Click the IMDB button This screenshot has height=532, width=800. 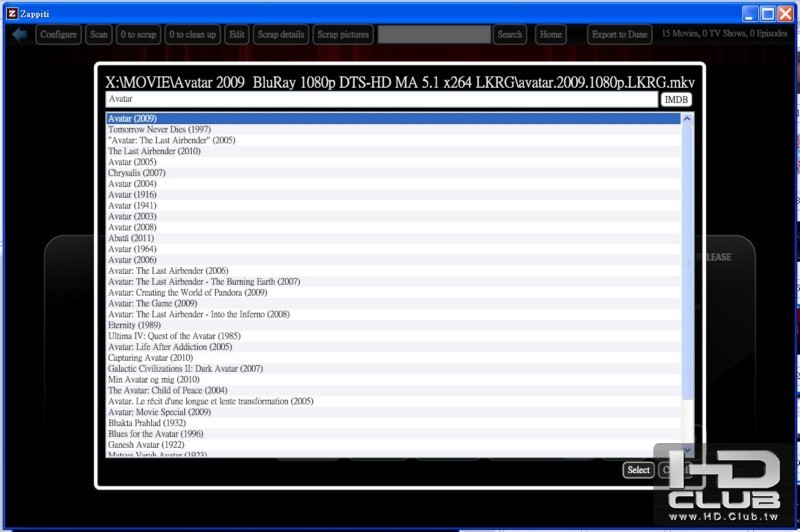pyautogui.click(x=676, y=99)
